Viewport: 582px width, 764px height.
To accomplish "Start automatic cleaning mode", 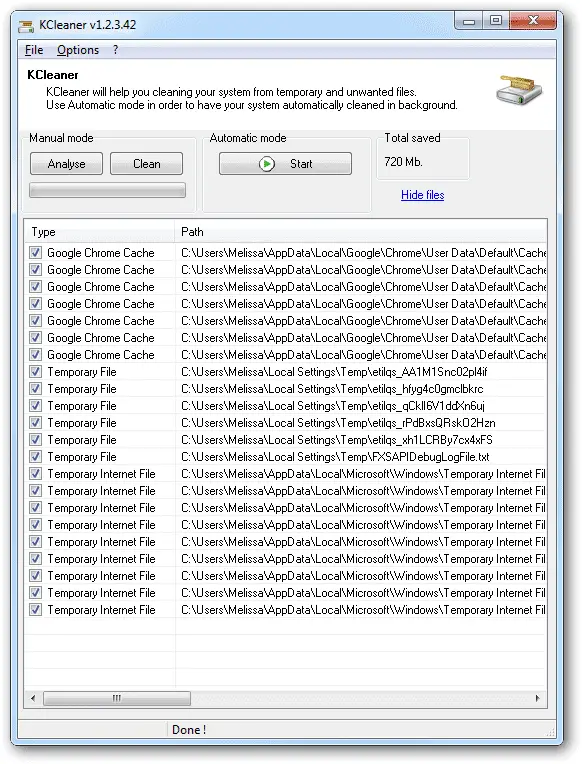I will click(285, 164).
